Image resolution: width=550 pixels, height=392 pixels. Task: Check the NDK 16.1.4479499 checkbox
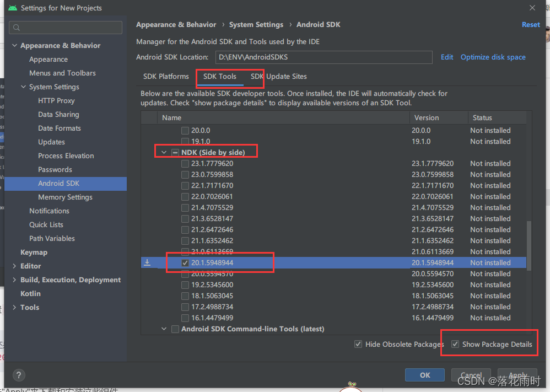[x=185, y=318]
